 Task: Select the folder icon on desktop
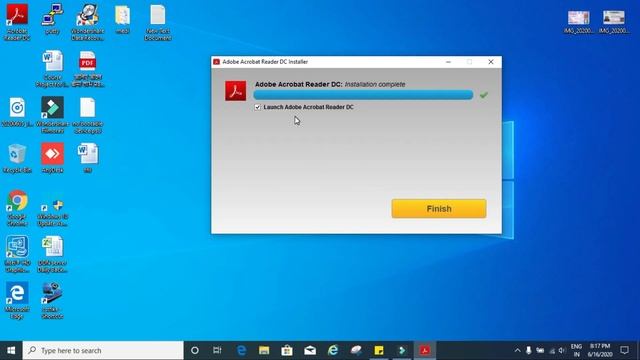coord(122,19)
